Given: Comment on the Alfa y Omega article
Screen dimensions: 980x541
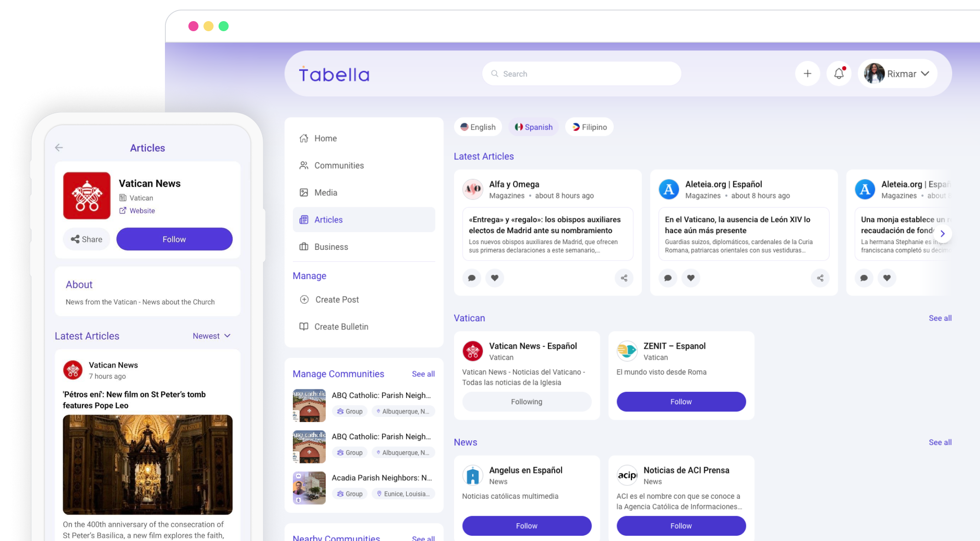Looking at the screenshot, I should 472,278.
